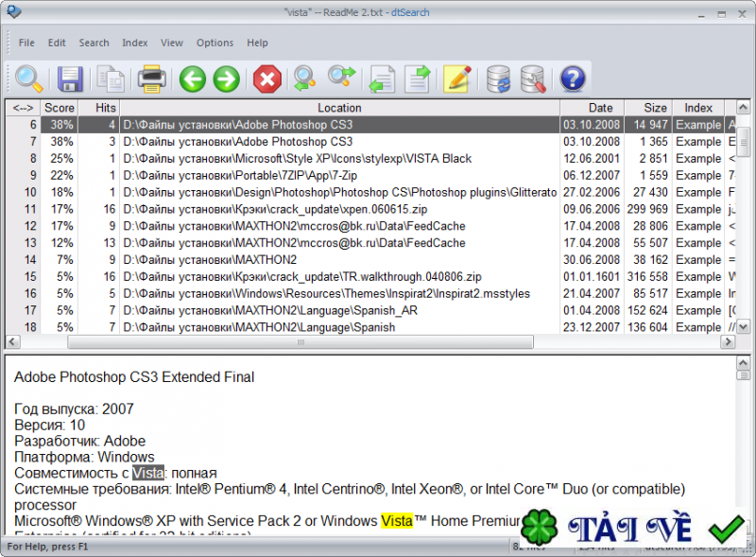The width and height of the screenshot is (756, 557).
Task: Click the dtSearch application icon in title bar
Action: [x=13, y=11]
